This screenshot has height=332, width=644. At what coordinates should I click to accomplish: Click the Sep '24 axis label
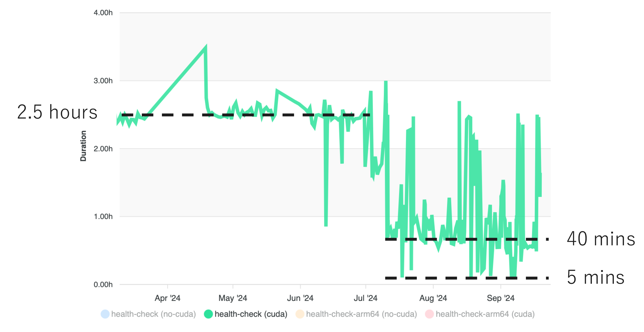500,298
